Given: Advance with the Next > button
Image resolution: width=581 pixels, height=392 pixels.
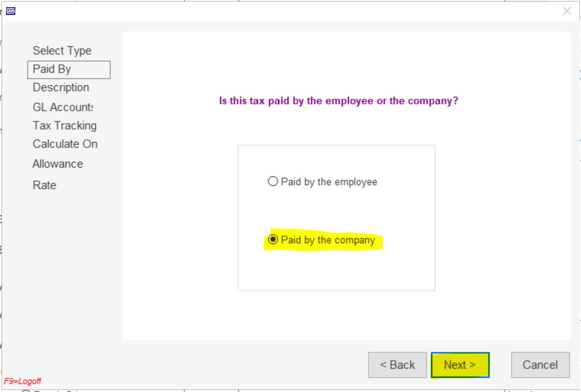Looking at the screenshot, I should pyautogui.click(x=460, y=365).
